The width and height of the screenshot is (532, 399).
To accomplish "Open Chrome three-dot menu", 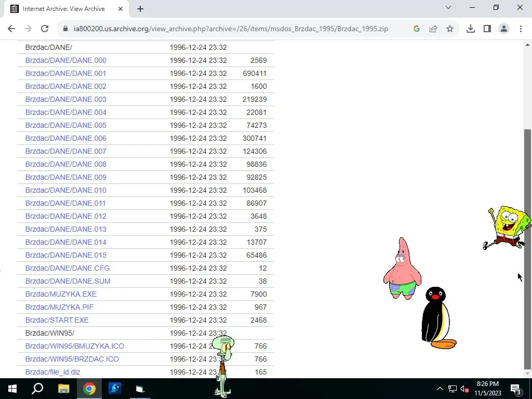I will pyautogui.click(x=521, y=29).
